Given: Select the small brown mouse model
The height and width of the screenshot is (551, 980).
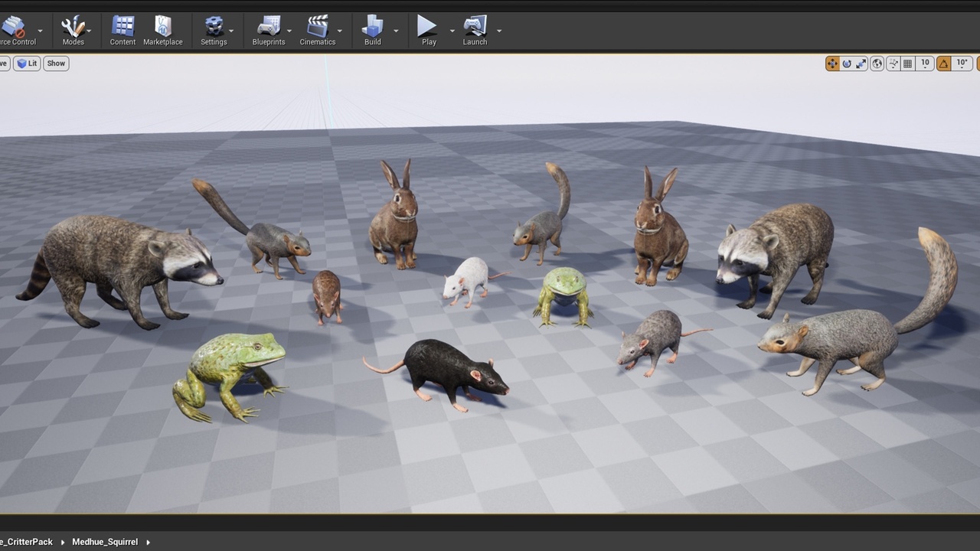Looking at the screenshot, I should pos(327,296).
